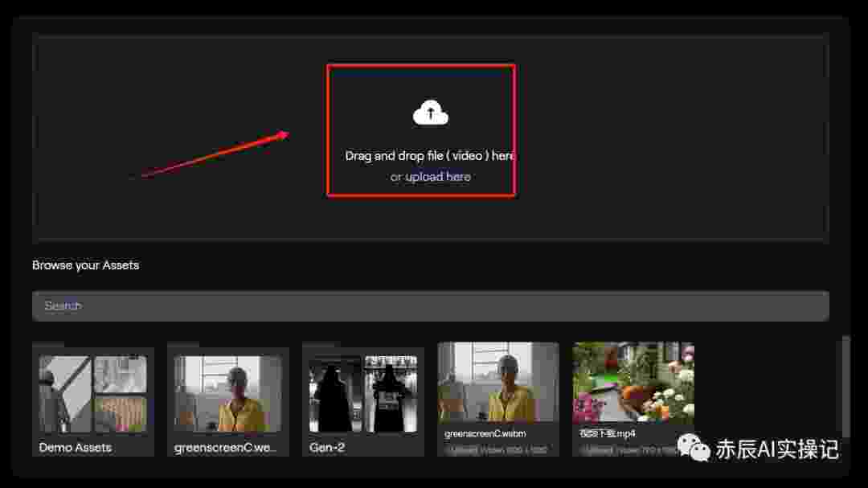
Task: Click the 'Browse your Assets' heading
Action: (x=85, y=265)
